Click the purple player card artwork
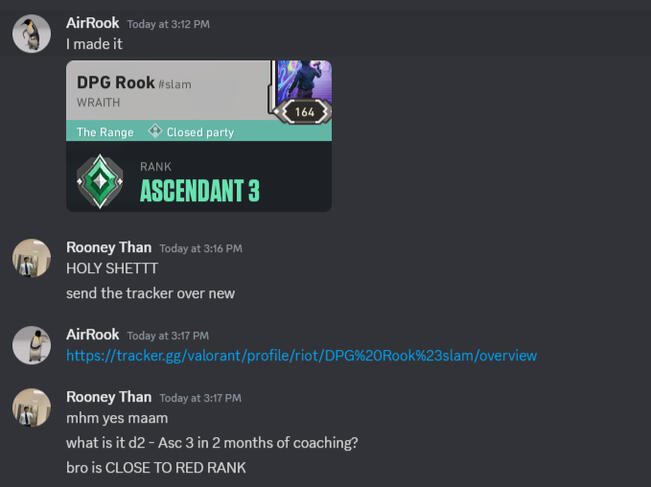Viewport: 651px width, 487px height. click(304, 81)
